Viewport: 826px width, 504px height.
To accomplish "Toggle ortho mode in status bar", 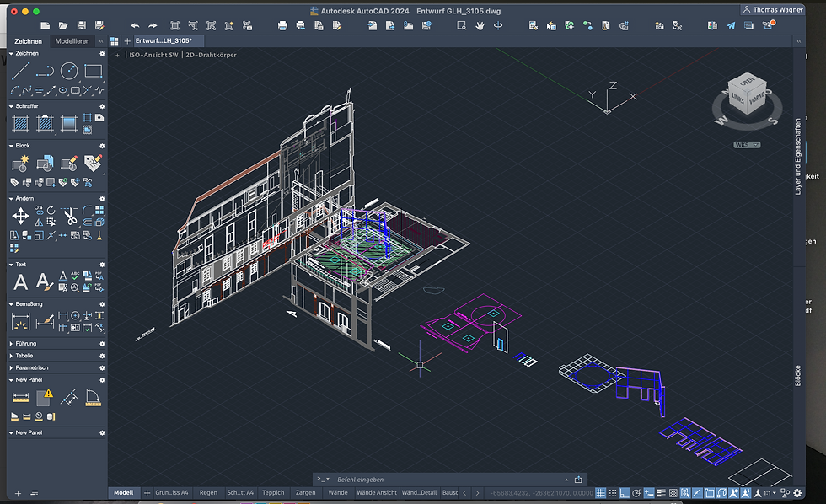I will coord(625,493).
